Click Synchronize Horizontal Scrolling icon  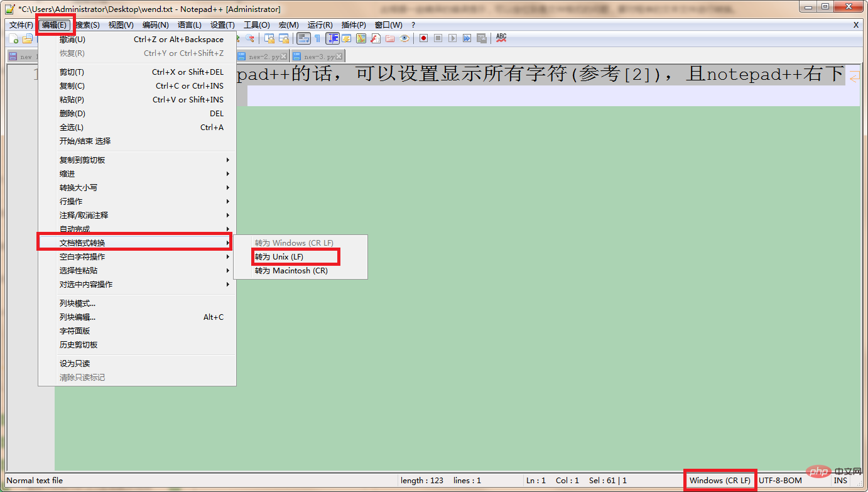click(284, 38)
